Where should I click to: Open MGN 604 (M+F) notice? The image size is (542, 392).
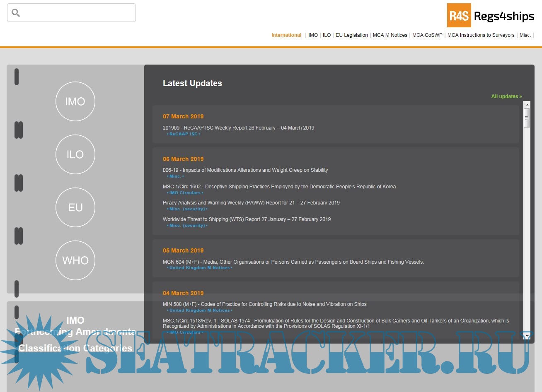click(293, 262)
